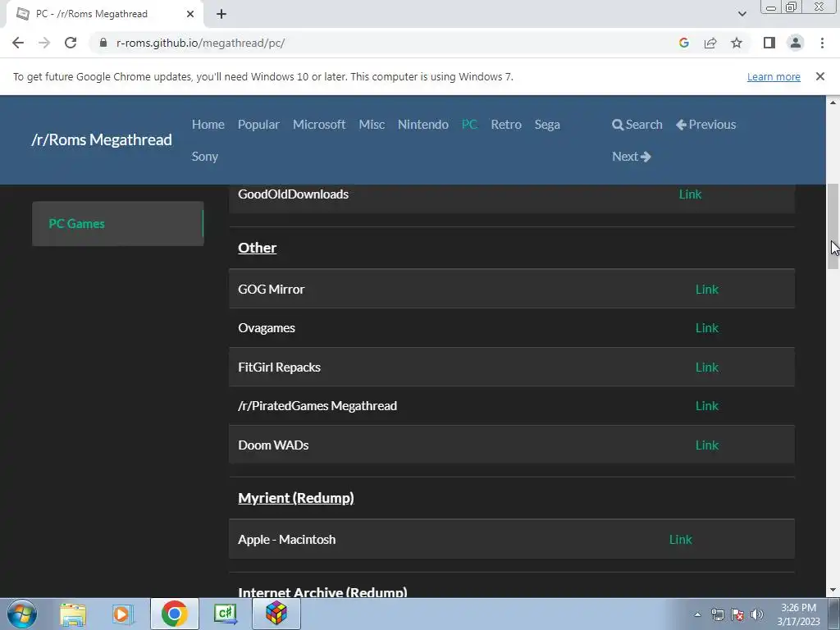Reload the current page

71,43
